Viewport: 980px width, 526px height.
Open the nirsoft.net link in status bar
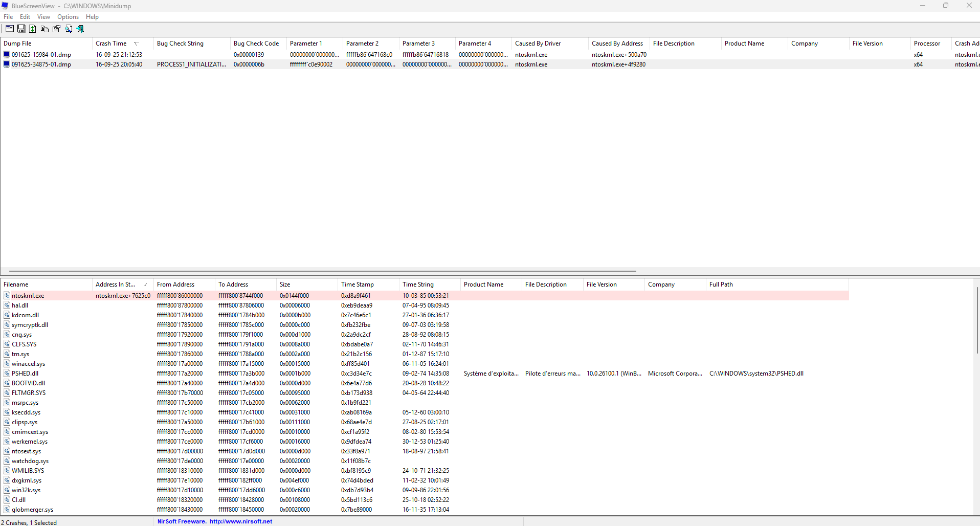241,521
